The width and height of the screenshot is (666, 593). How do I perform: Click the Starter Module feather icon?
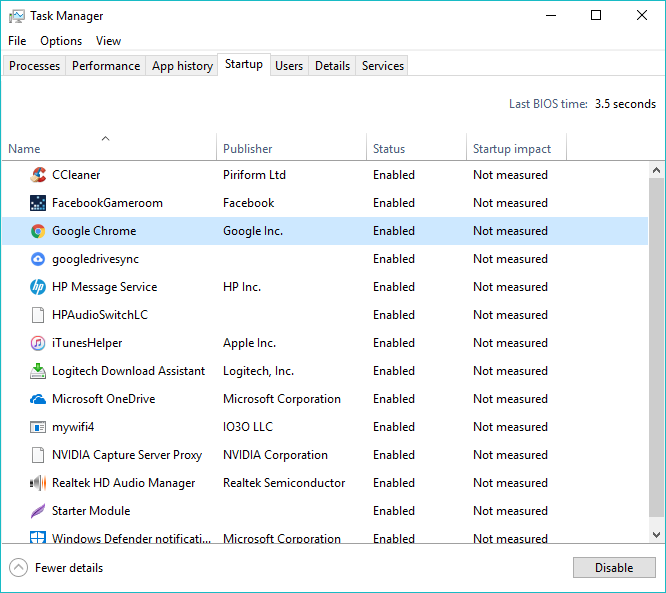pos(38,511)
